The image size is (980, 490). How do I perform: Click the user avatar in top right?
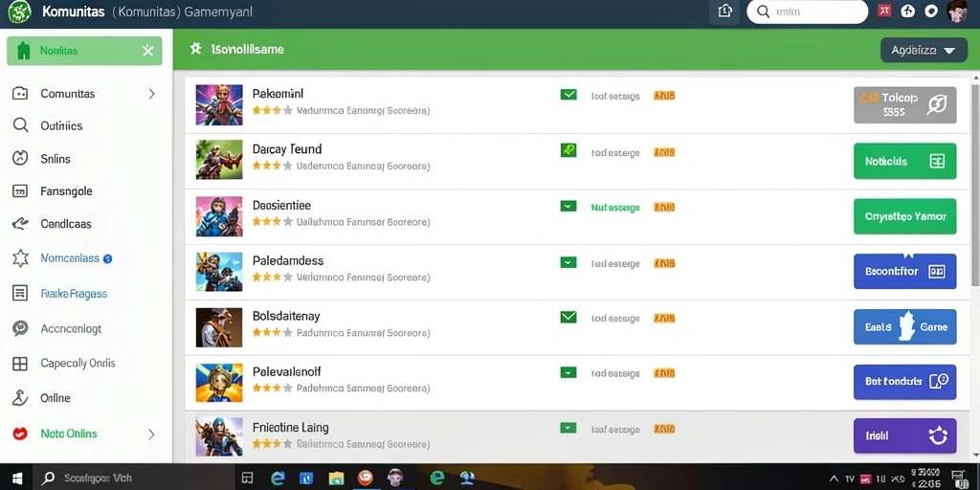coord(957,11)
